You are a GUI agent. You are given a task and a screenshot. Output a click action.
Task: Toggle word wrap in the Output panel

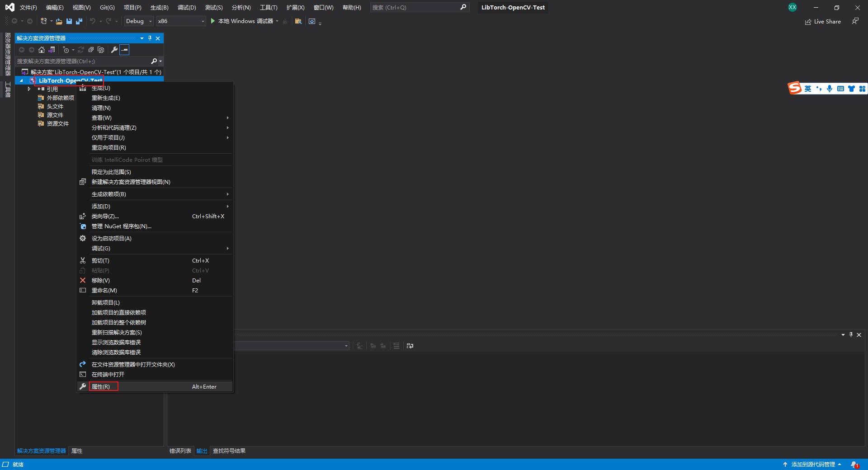tap(410, 346)
